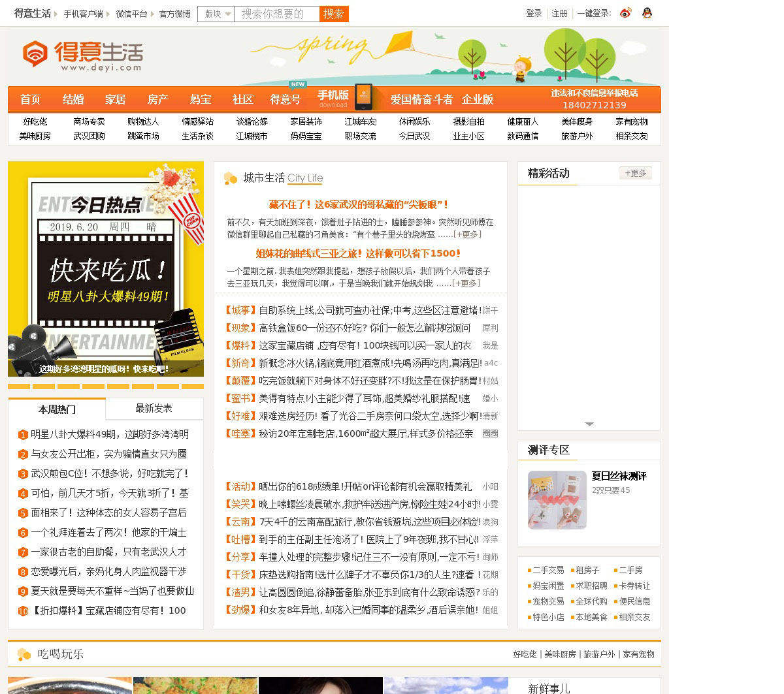Switch to the 最新发表 tab
Viewport: 784px width, 694px height.
point(154,409)
